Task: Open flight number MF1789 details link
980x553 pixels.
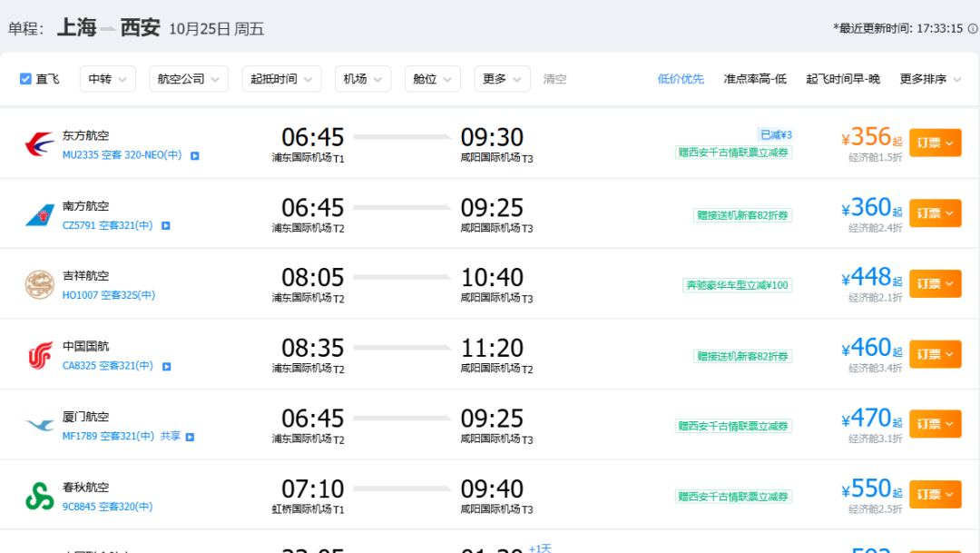Action: pyautogui.click(x=108, y=436)
